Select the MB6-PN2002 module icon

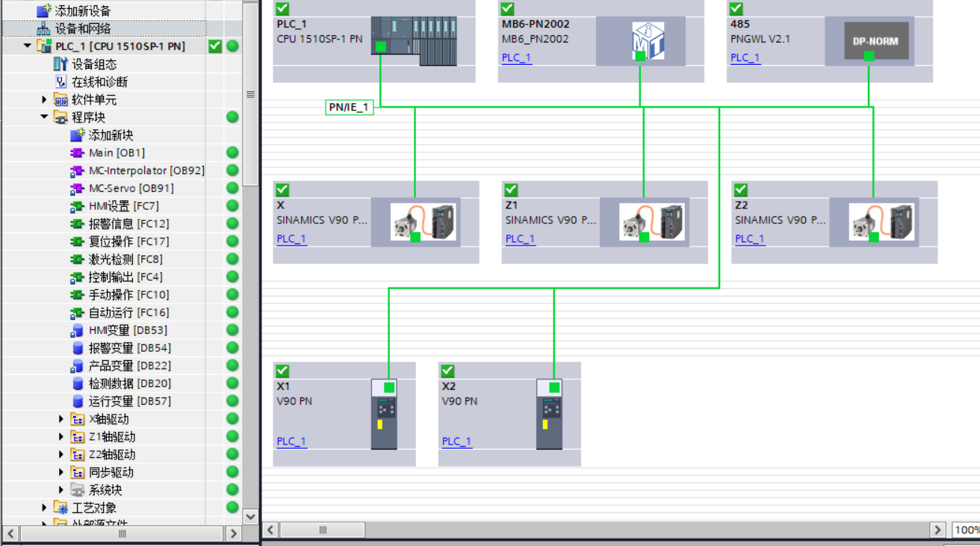click(x=648, y=41)
